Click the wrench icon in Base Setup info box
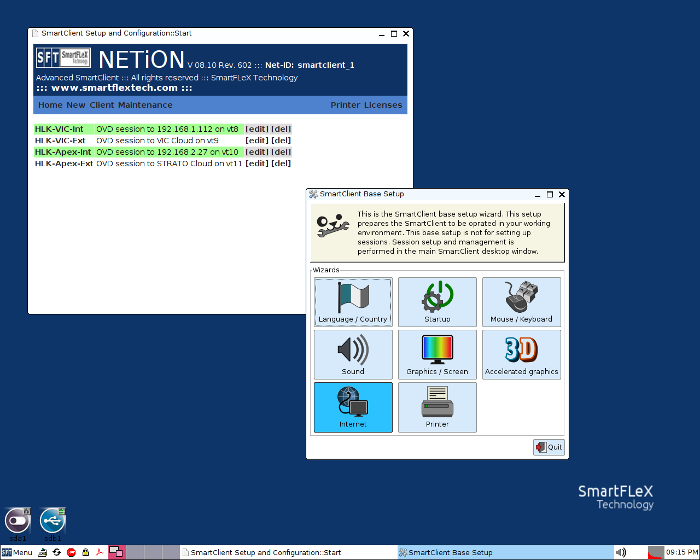This screenshot has height=560, width=700. click(x=333, y=225)
